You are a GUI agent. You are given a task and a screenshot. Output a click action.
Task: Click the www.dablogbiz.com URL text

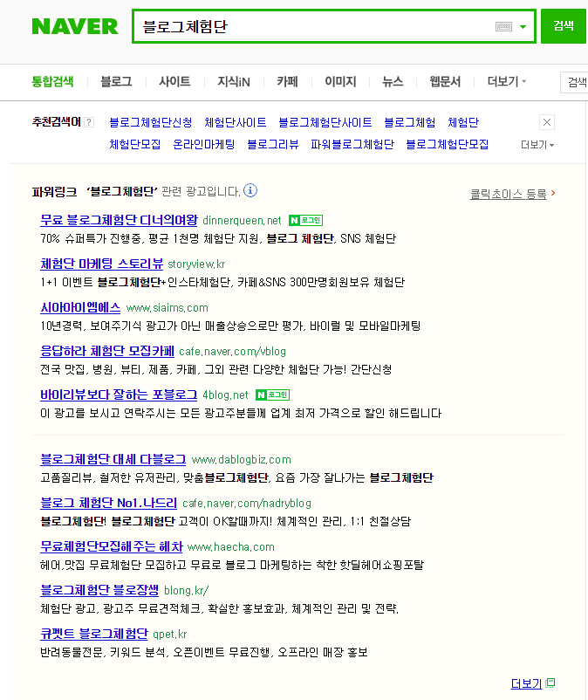(x=242, y=460)
